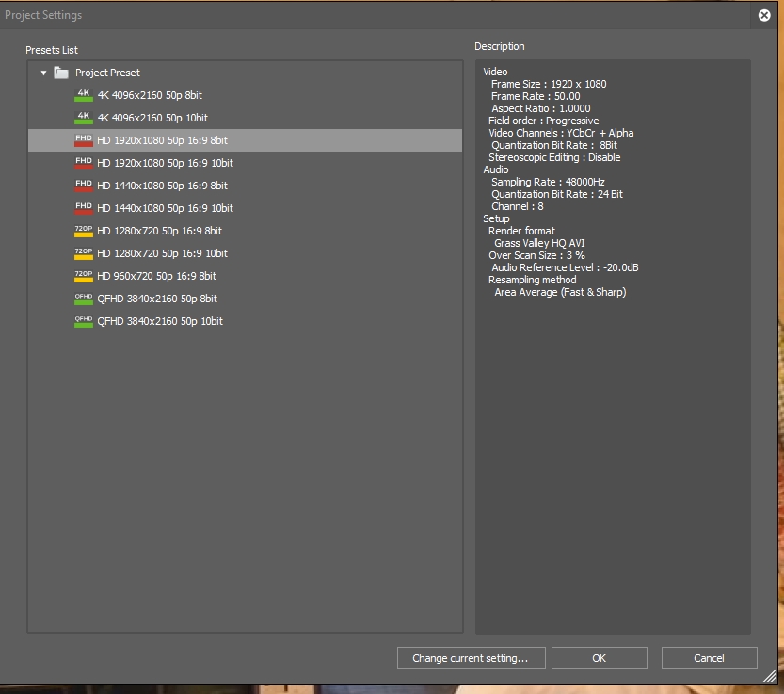The width and height of the screenshot is (784, 694).
Task: Select preset QFHD 3840x2160 50p 10bit
Action: (x=245, y=321)
